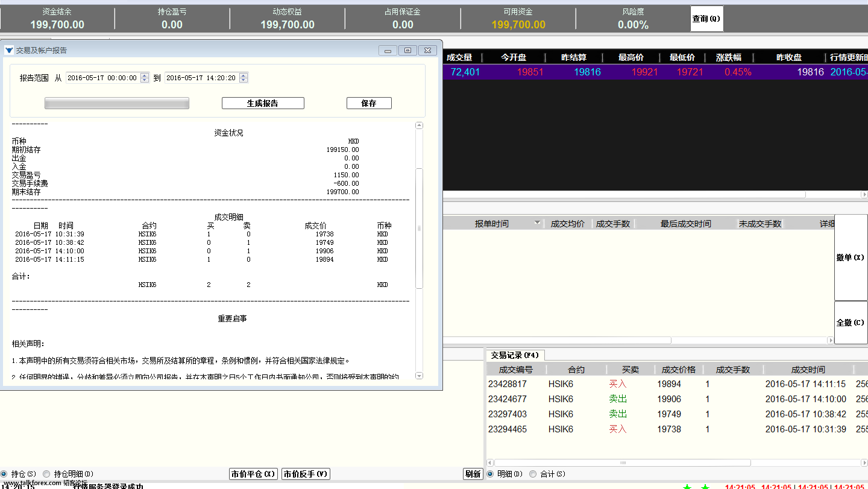868x489 pixels.
Task: Select the trade record row 23297403
Action: click(x=677, y=414)
